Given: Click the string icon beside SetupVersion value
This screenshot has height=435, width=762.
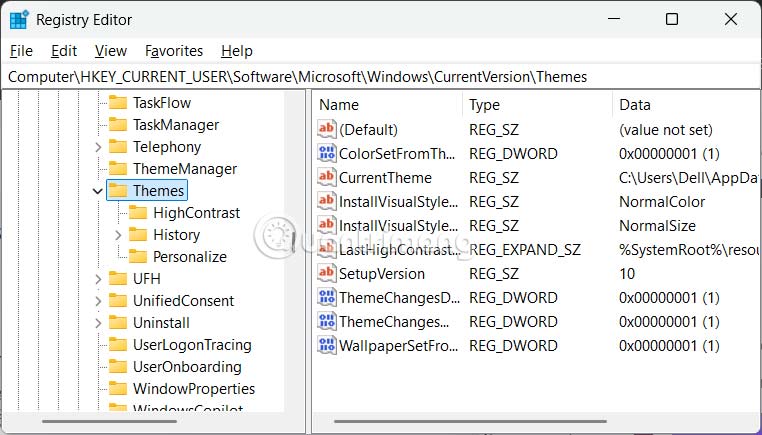Looking at the screenshot, I should [x=327, y=273].
